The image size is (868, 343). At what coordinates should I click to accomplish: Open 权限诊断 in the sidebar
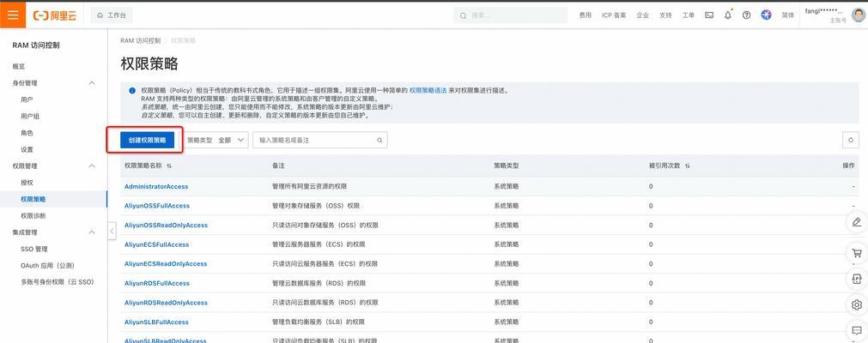33,216
